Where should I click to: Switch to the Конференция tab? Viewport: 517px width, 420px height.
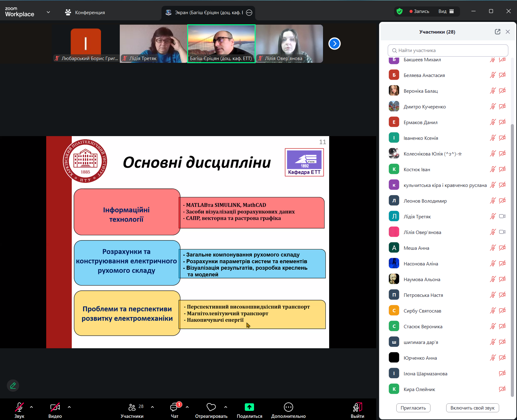point(85,12)
